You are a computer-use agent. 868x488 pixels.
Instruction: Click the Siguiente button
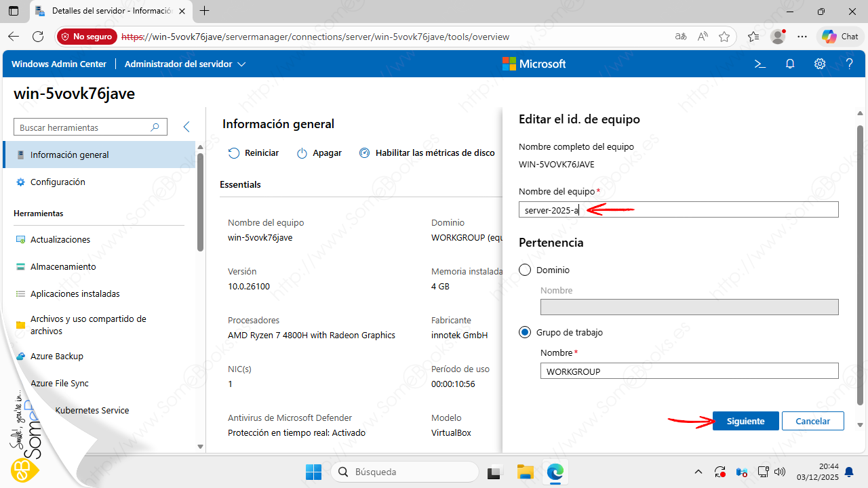(x=745, y=421)
